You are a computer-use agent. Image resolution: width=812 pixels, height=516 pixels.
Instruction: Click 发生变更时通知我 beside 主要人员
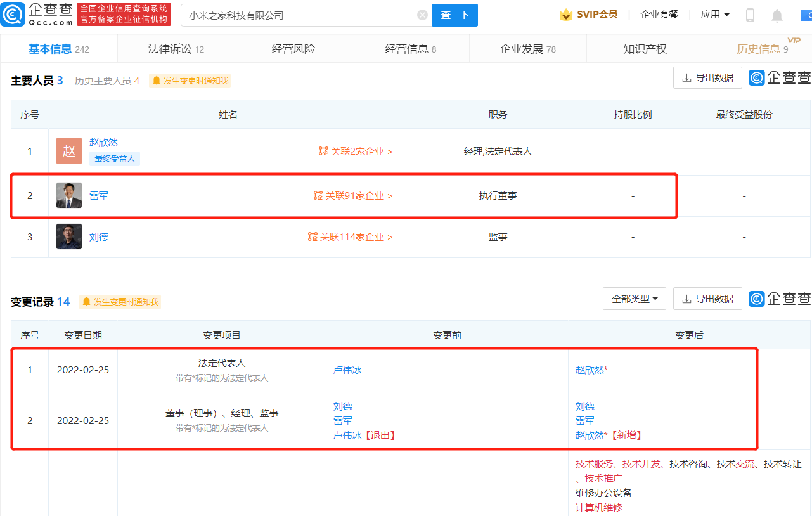click(x=190, y=81)
